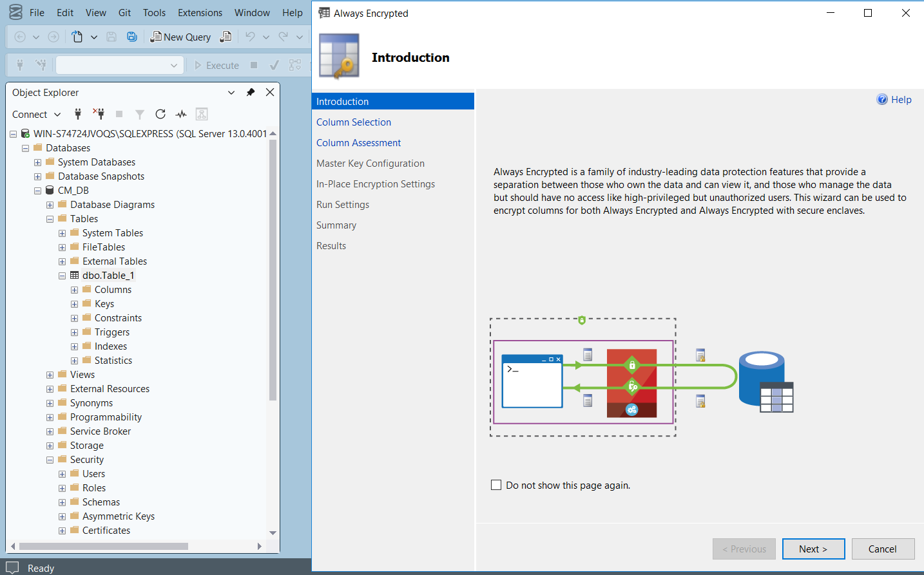Click the Cancel button in wizard

(883, 549)
